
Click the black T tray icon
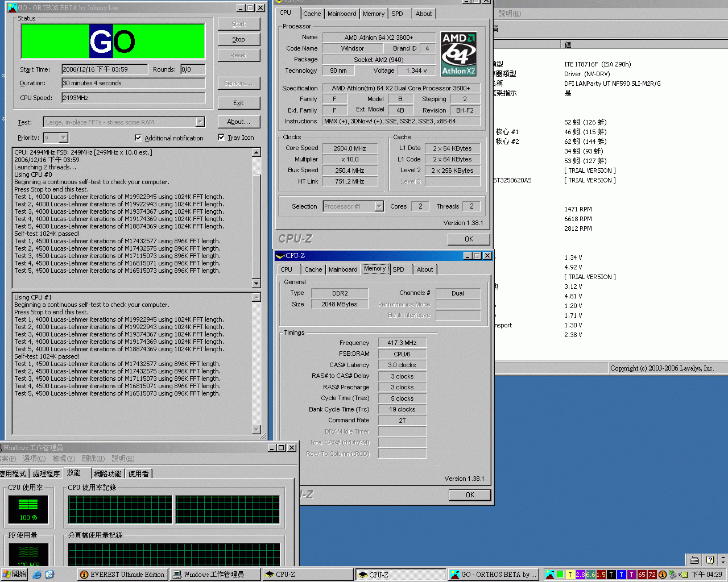(x=611, y=575)
